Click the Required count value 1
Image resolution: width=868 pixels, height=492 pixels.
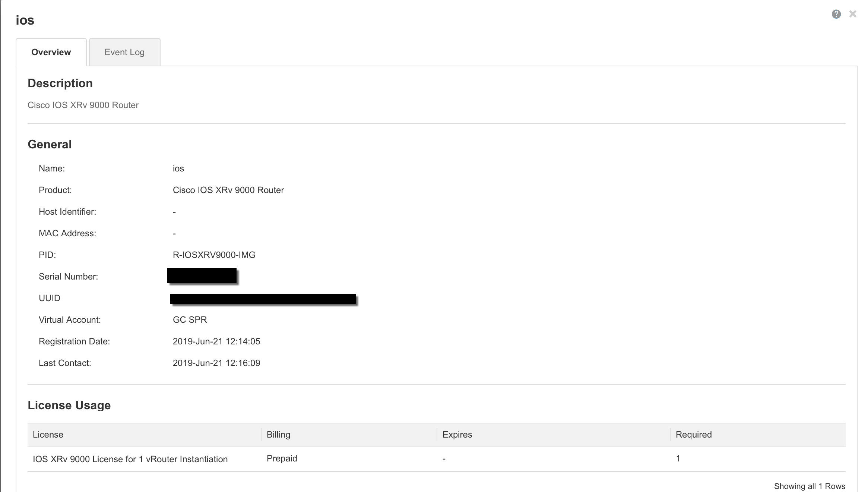tap(678, 458)
